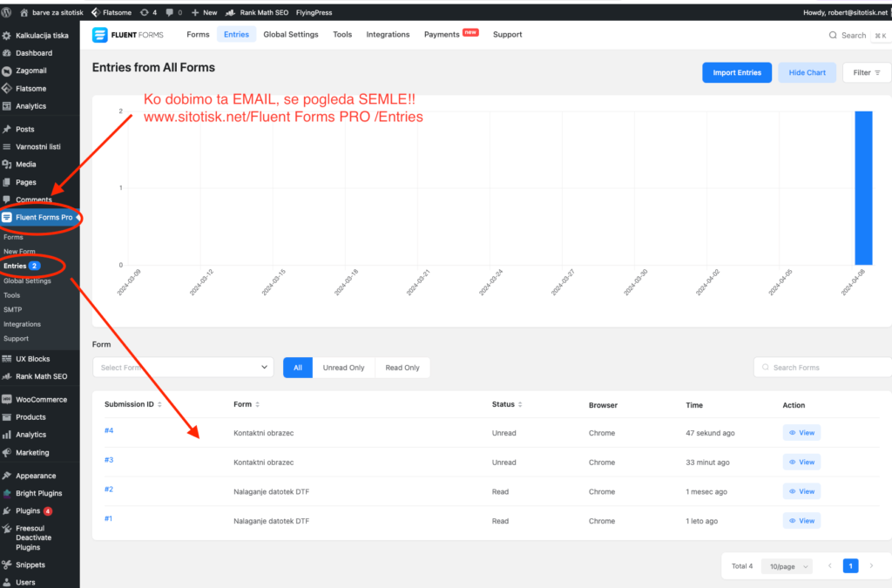Open Plugins with 4 updates badge
This screenshot has width=892, height=588.
click(40, 510)
